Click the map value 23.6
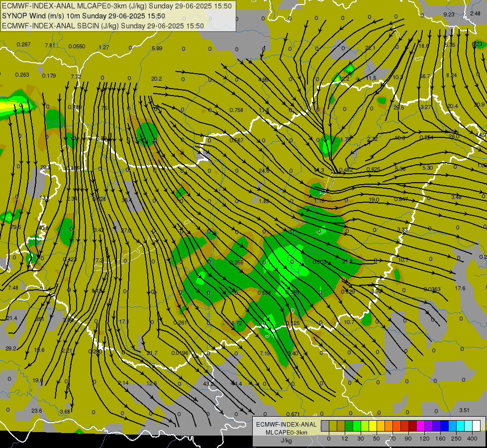The image size is (487, 448). [37, 411]
